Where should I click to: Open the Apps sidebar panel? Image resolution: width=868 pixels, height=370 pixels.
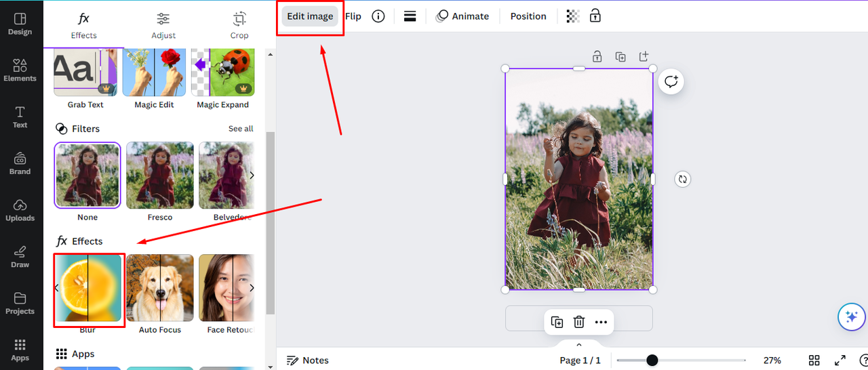tap(20, 350)
